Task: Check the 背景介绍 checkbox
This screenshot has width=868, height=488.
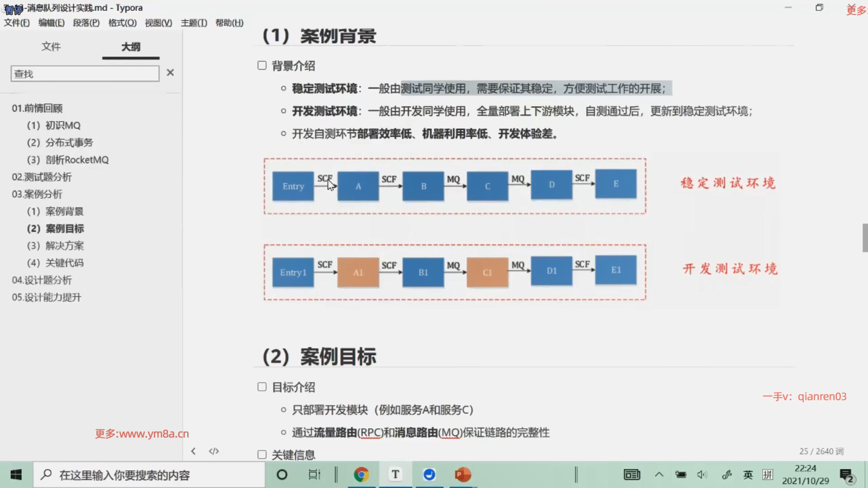Action: (x=262, y=66)
